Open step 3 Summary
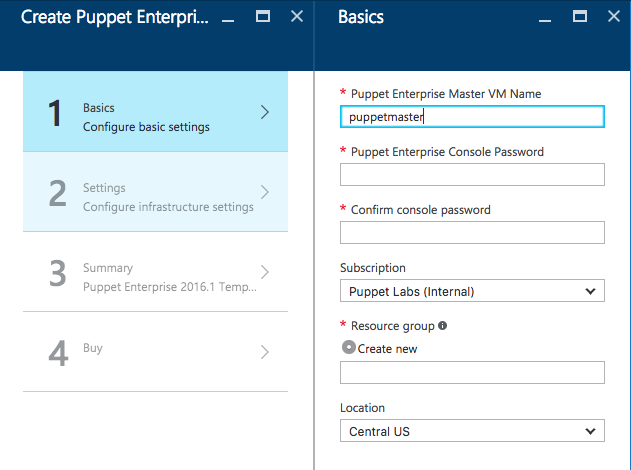 150,272
